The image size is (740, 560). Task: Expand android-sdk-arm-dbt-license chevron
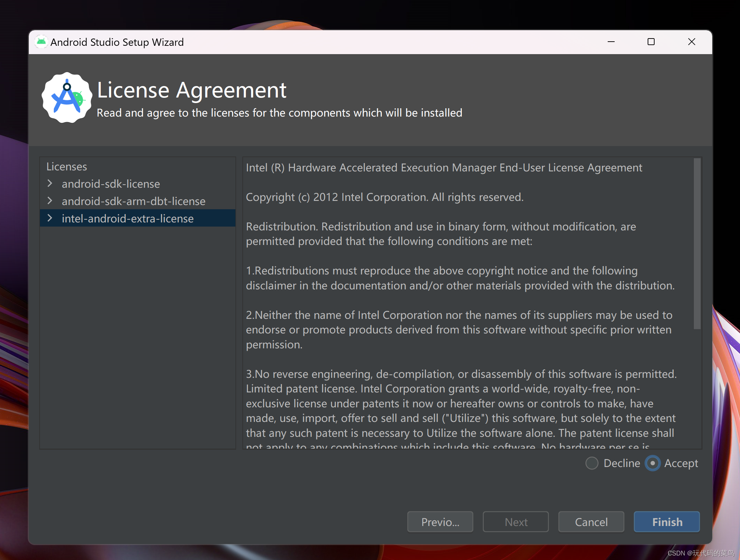(x=50, y=201)
